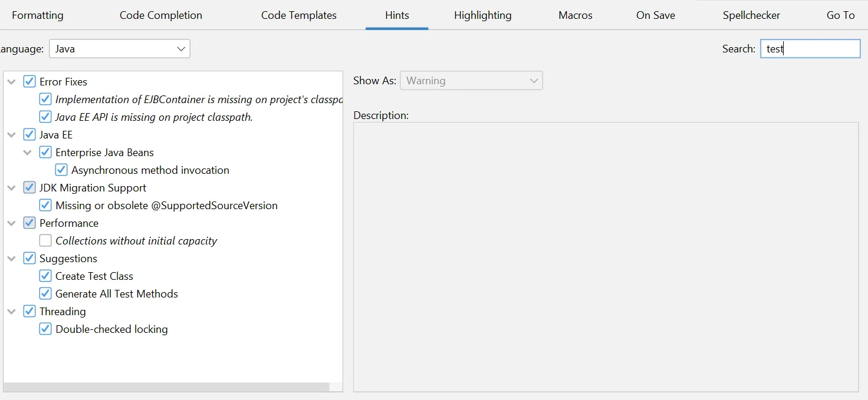Enable Collections without initial capacity hint
The image size is (868, 400).
[45, 241]
